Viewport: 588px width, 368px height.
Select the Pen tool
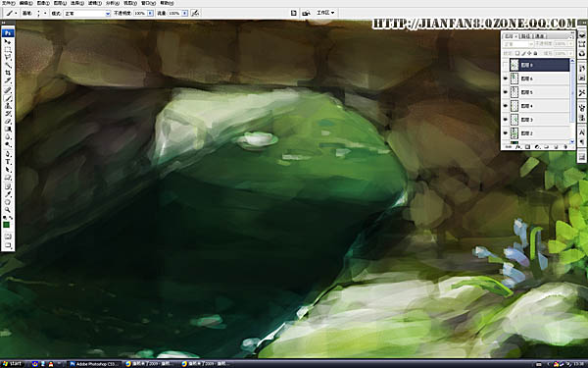tap(8, 154)
